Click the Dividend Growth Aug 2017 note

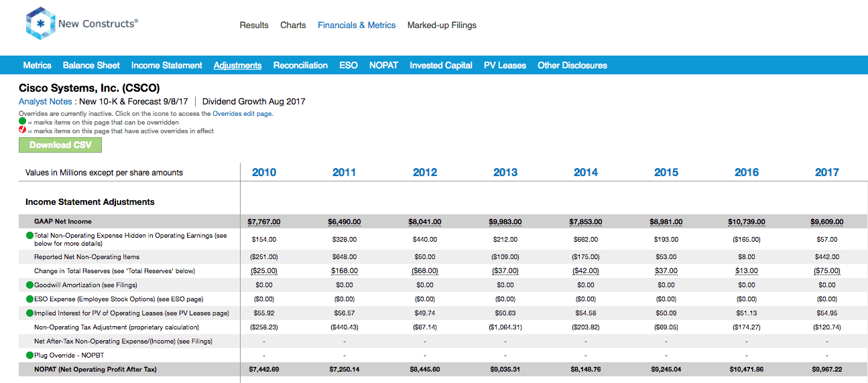click(254, 102)
